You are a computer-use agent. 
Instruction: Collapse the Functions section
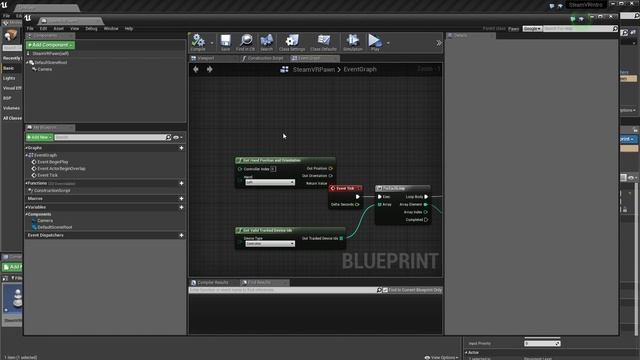27,183
